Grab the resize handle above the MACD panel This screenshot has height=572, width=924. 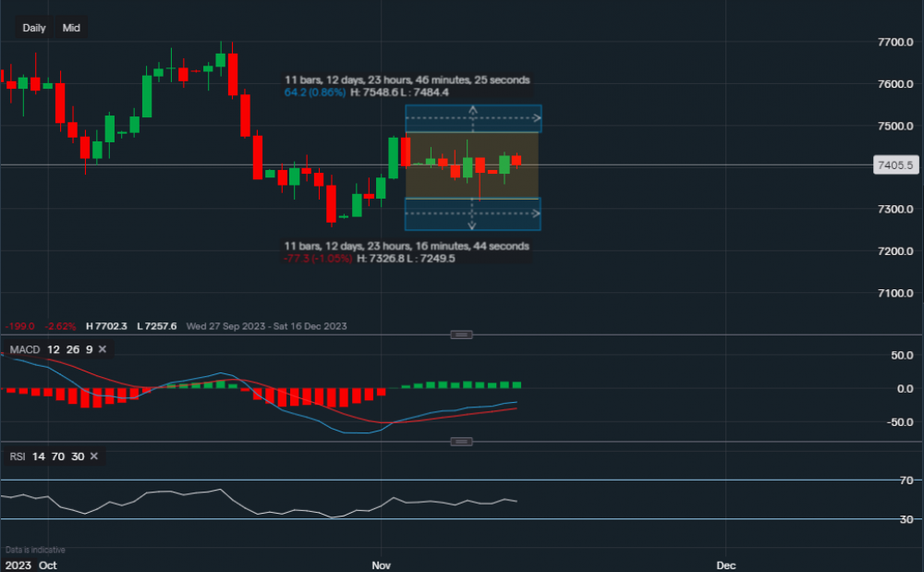(462, 335)
